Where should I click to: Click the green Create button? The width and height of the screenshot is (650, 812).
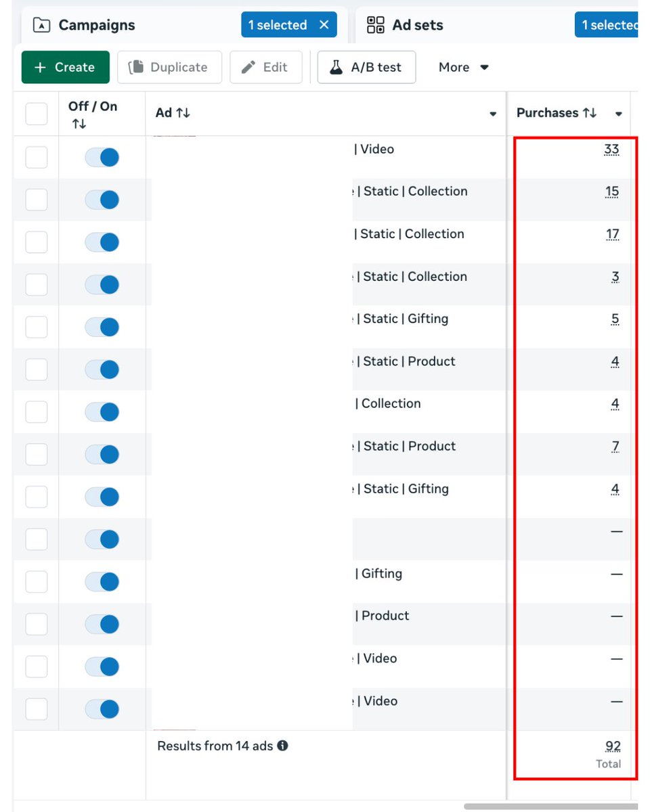pos(65,67)
